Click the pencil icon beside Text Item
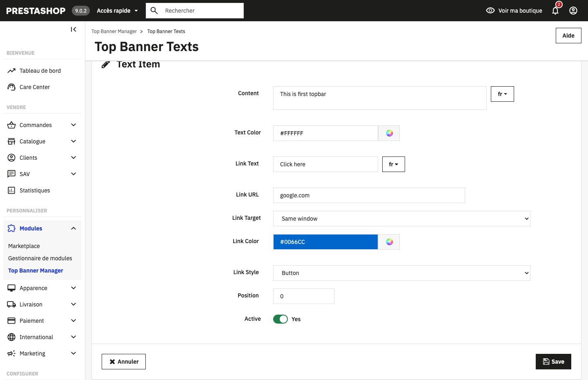Screen dimensions: 588x380 [106, 65]
